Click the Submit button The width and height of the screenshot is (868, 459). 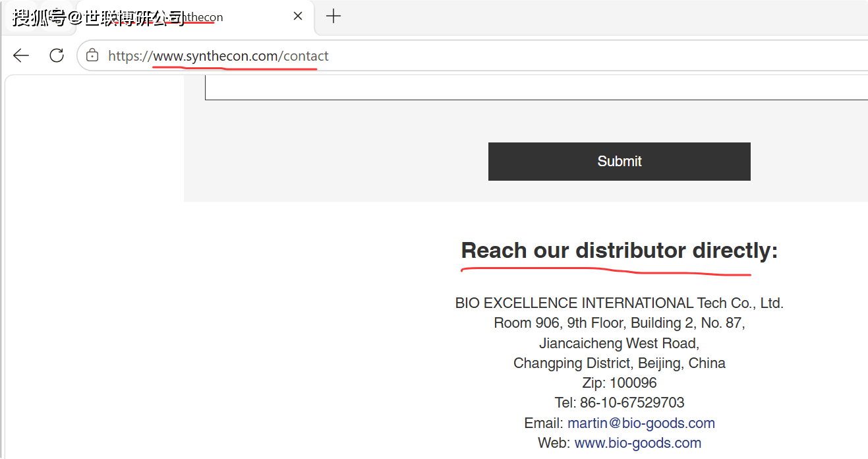619,162
